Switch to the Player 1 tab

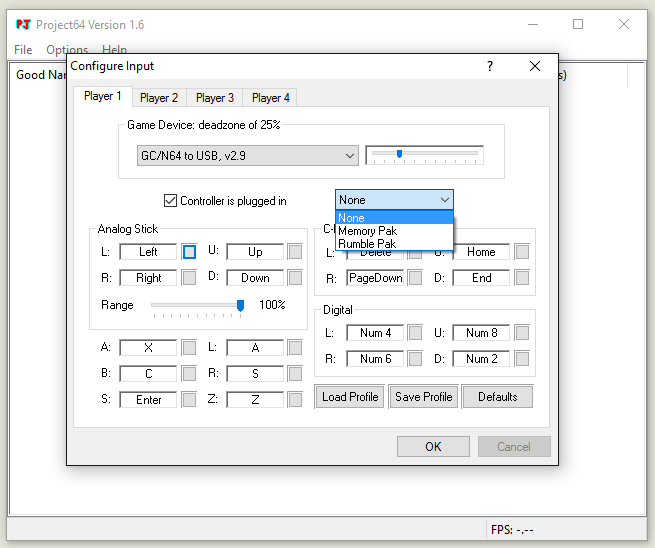(103, 96)
